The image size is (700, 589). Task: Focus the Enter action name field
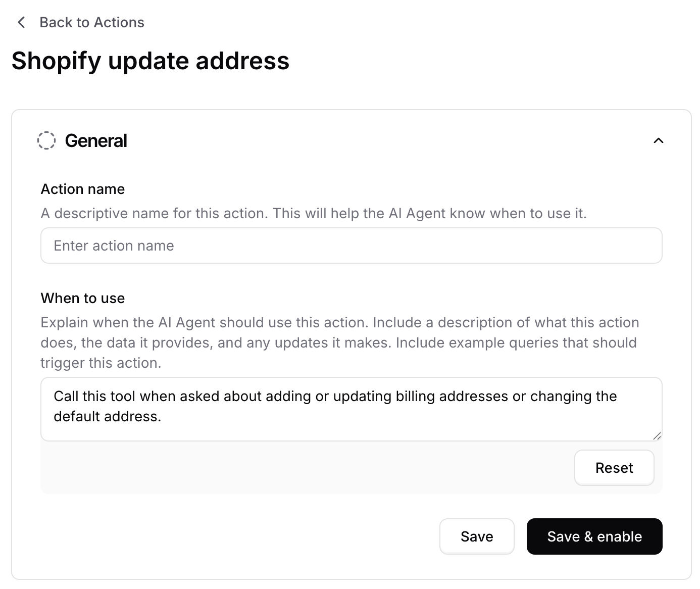[351, 246]
